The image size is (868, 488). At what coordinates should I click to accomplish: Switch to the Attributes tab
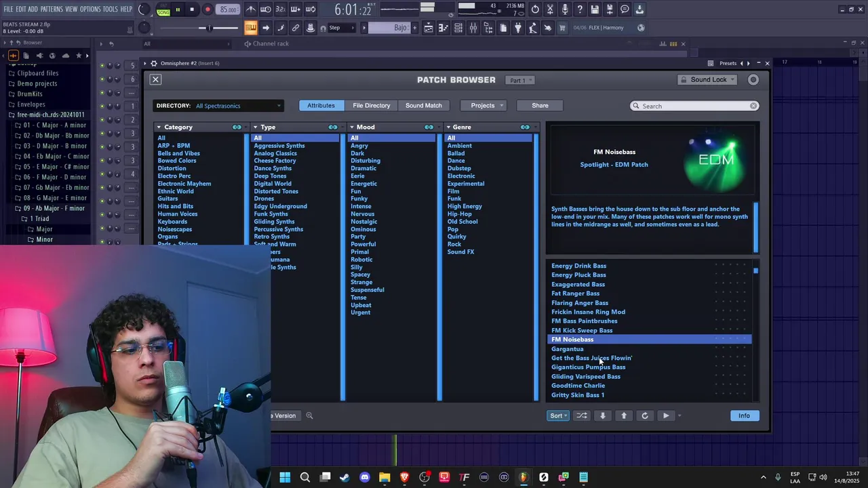tap(321, 105)
